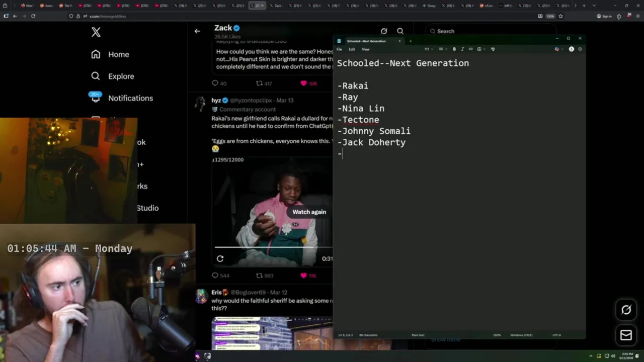Open the H1 heading dropdown in Notepad

tap(428, 49)
